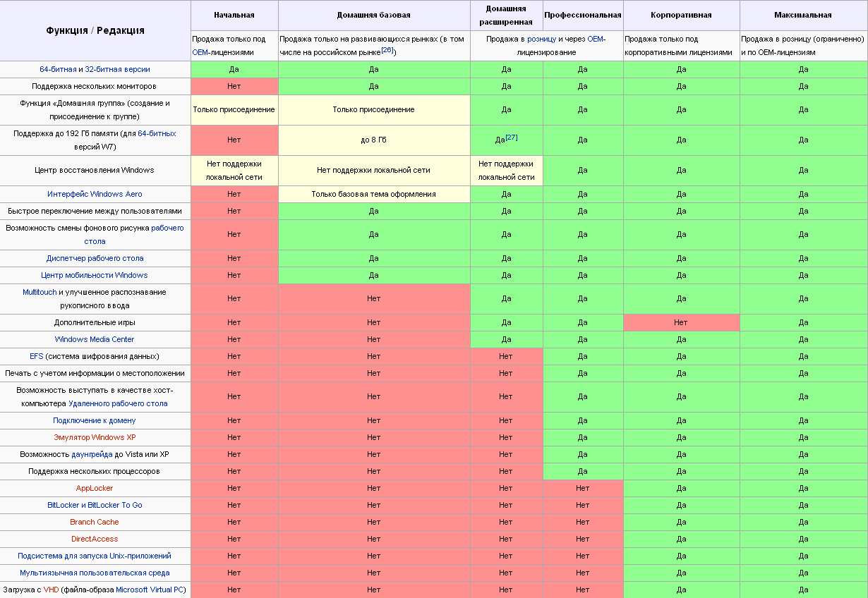The image size is (868, 598).
Task: Click red Нет cell in Дополнительные игры row under Корпоративная
Action: point(681,322)
